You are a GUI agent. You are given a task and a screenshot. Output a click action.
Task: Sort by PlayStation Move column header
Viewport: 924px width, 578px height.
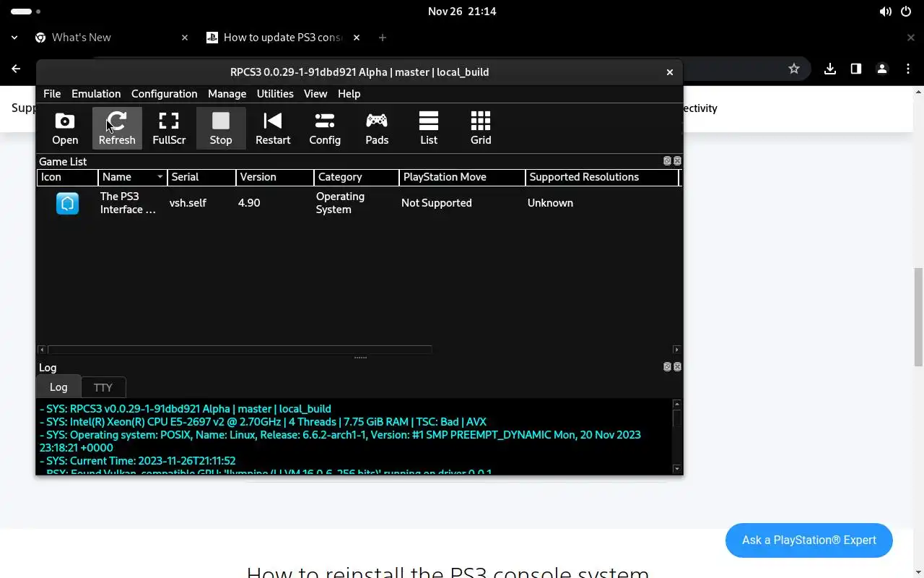tap(462, 177)
